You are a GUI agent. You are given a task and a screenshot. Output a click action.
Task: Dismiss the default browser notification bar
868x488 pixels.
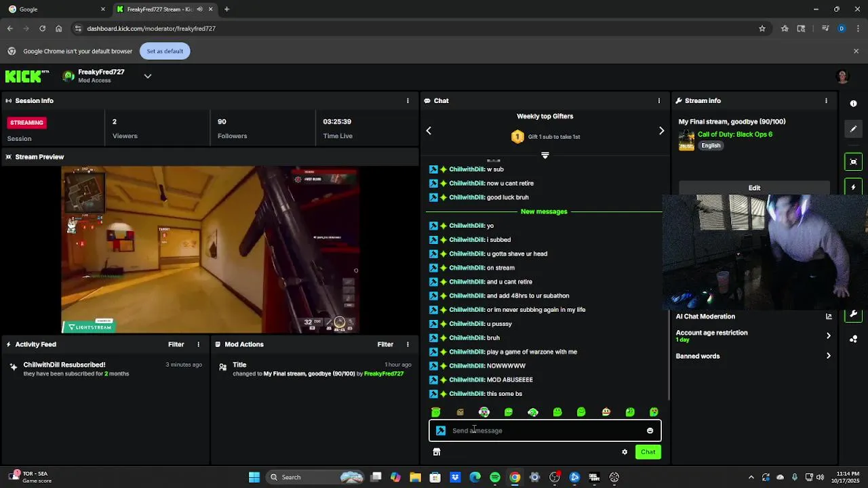pyautogui.click(x=856, y=51)
